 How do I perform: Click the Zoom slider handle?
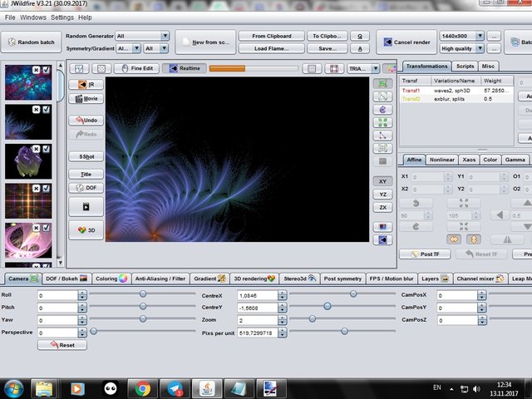[313, 319]
